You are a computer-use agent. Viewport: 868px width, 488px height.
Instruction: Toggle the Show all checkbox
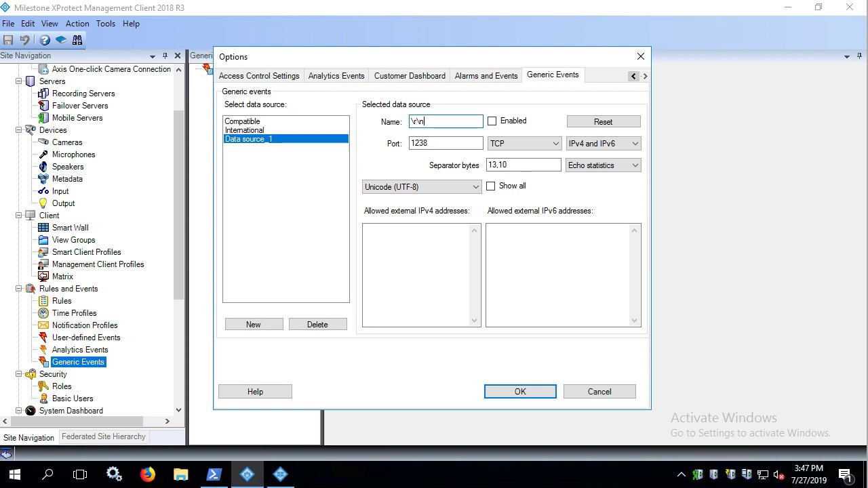pyautogui.click(x=491, y=186)
